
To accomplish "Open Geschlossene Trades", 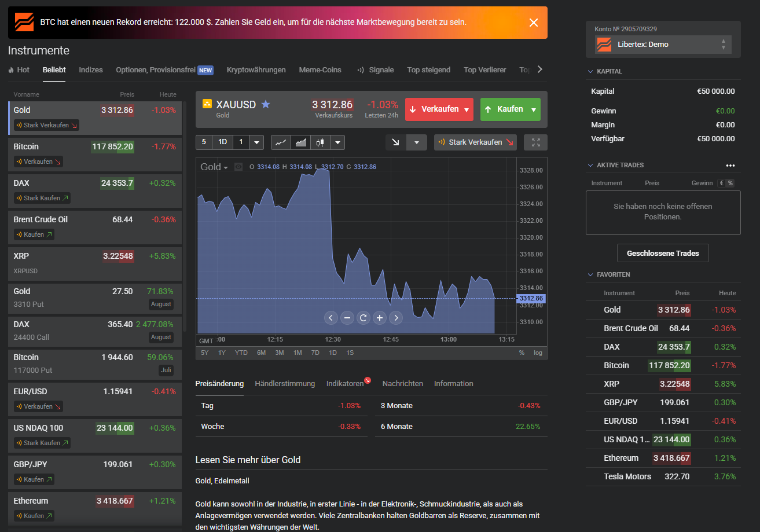I will pyautogui.click(x=663, y=253).
